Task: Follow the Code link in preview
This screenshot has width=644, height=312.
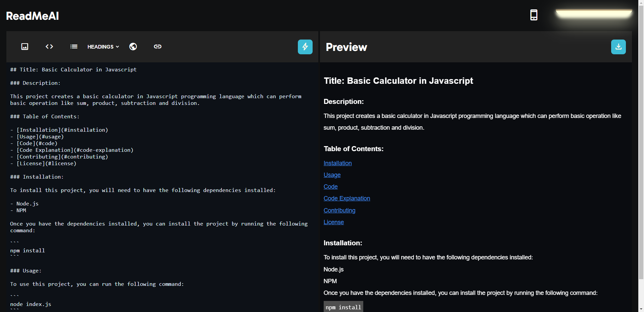Action: [x=330, y=187]
